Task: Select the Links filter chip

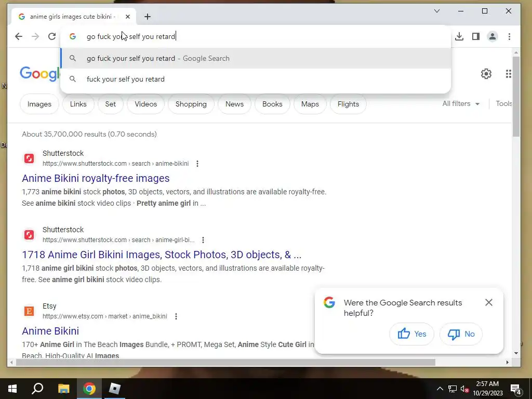Action: coord(78,104)
